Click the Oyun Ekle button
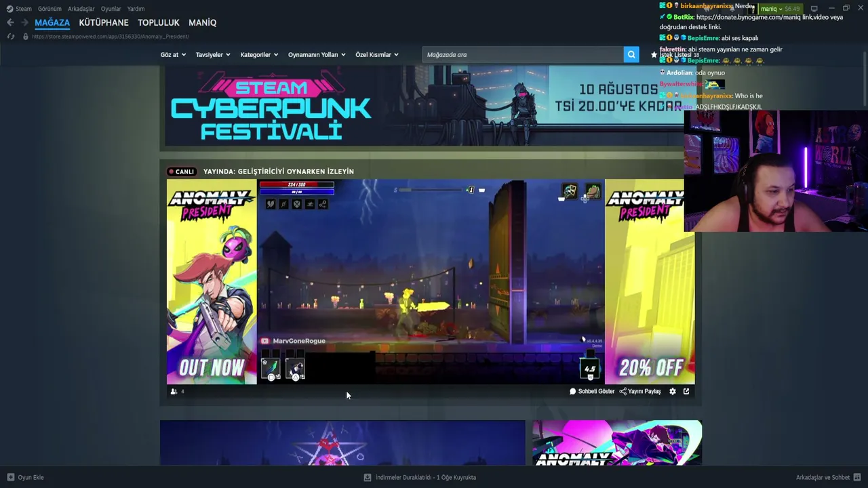The height and width of the screenshot is (488, 868). pos(25,477)
